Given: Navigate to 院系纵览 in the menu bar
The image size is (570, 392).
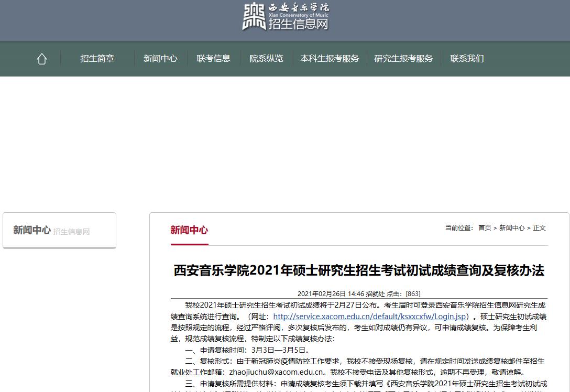Looking at the screenshot, I should (x=266, y=59).
